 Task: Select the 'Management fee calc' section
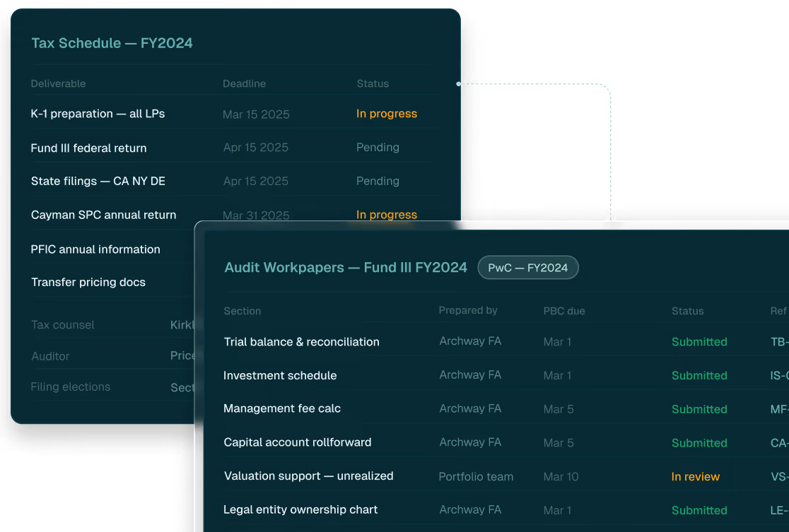click(282, 408)
